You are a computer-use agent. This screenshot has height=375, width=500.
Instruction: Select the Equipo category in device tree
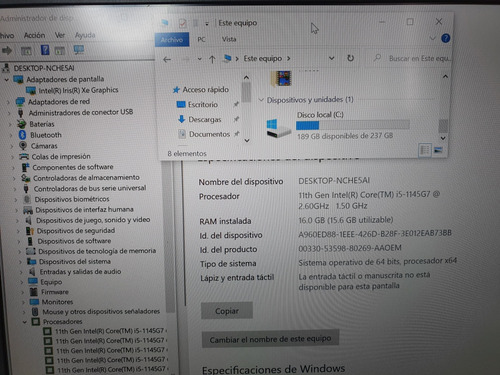51,282
